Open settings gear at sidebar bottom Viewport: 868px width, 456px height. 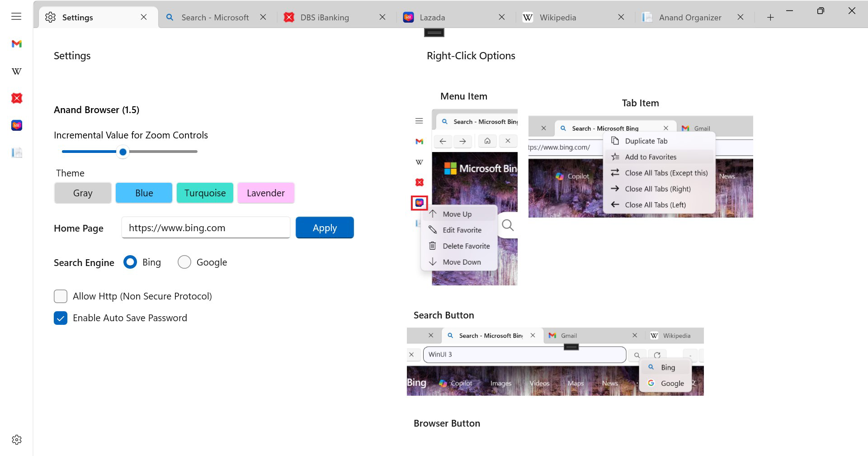pyautogui.click(x=17, y=440)
